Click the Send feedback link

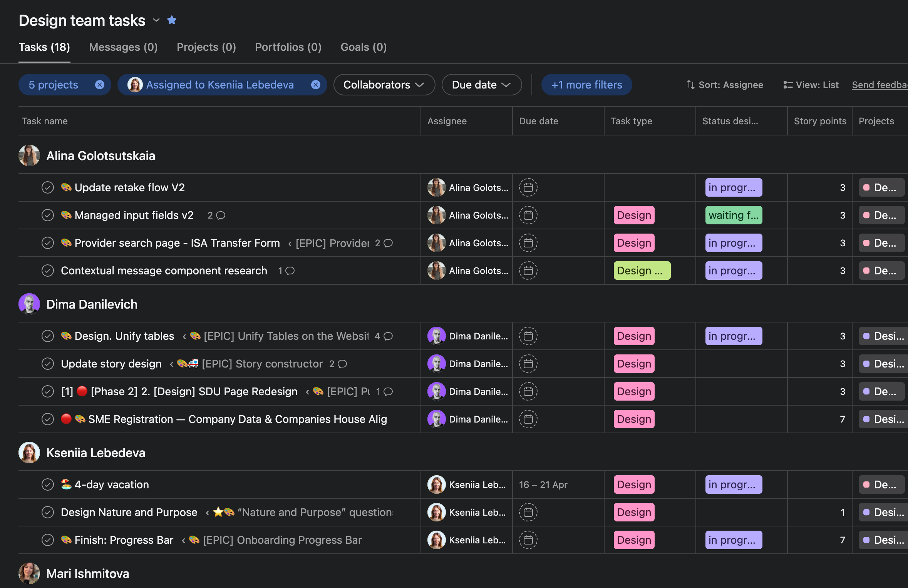(880, 85)
